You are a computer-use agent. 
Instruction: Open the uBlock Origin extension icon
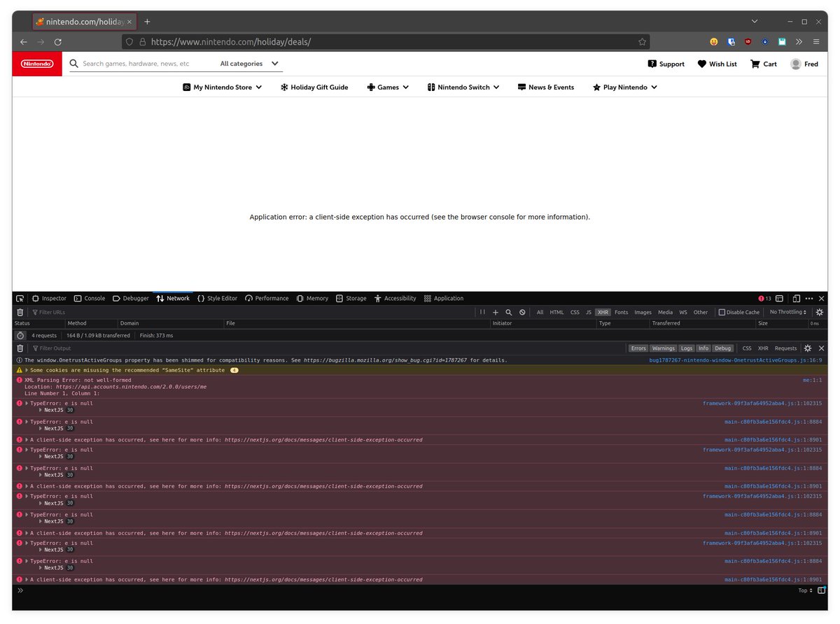click(748, 42)
